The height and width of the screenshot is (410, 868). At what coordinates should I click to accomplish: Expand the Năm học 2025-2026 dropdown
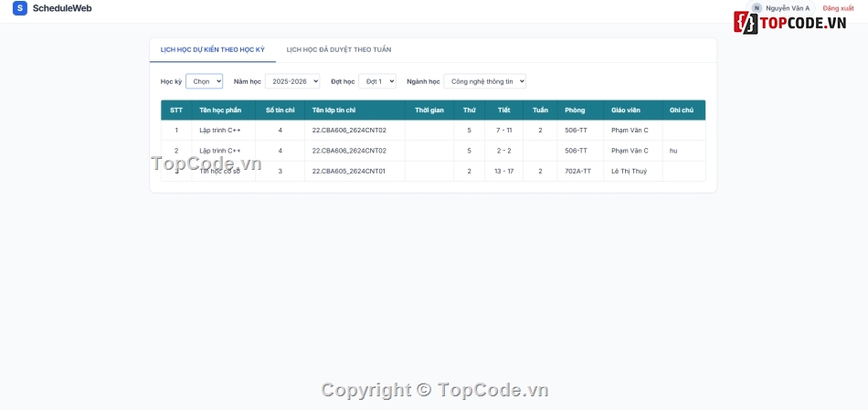pyautogui.click(x=292, y=81)
